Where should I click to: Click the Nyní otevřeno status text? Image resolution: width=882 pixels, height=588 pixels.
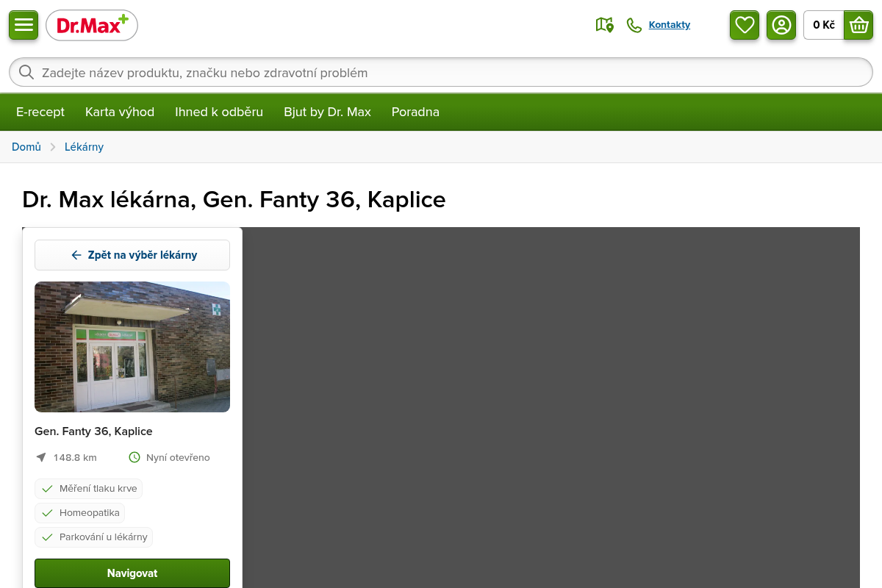[x=178, y=457]
